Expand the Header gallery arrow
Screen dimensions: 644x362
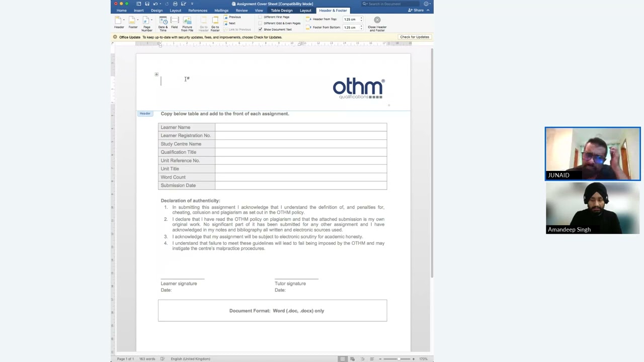(x=124, y=20)
